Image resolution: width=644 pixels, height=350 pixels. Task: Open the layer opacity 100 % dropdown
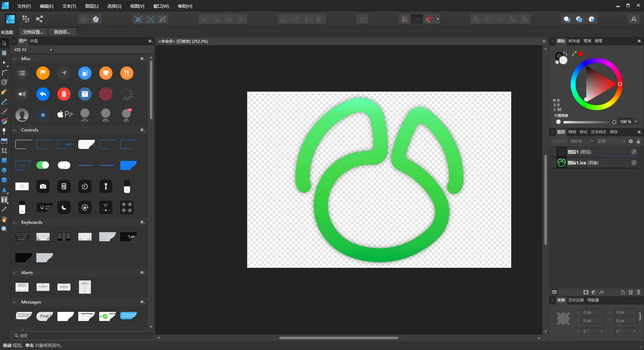click(x=581, y=141)
